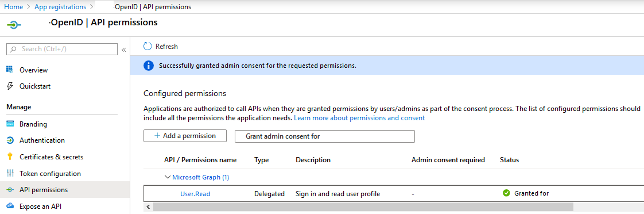Click the Grant admin consent for button

point(324,136)
